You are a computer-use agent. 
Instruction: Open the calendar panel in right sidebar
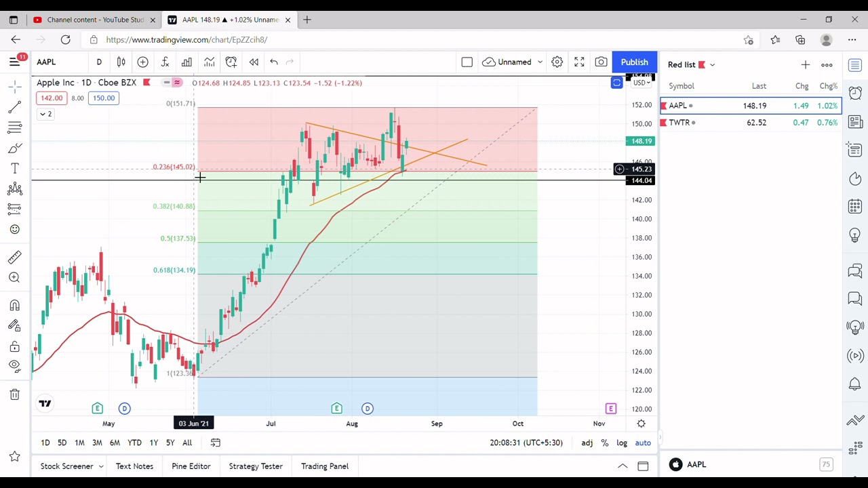[x=855, y=206]
